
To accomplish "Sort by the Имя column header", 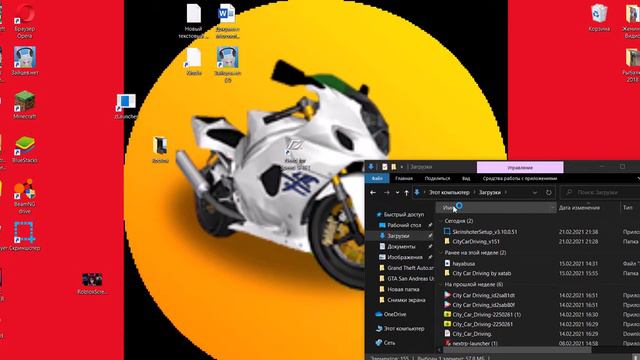I will 496,208.
